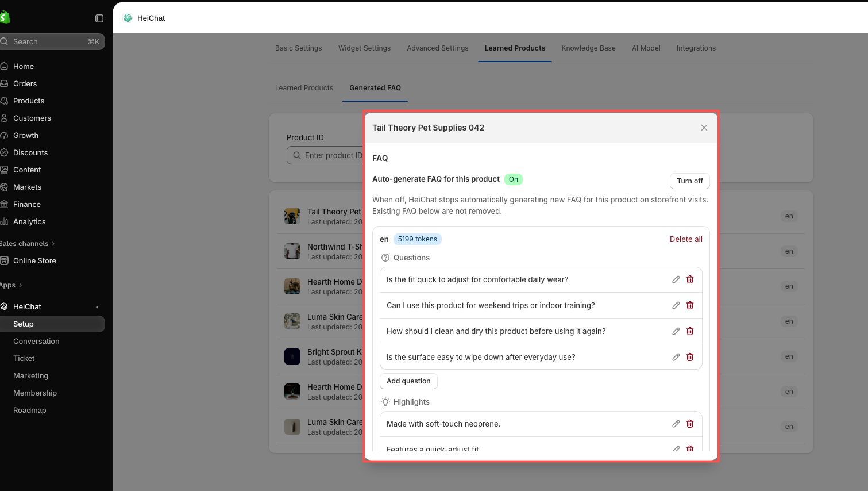This screenshot has width=868, height=491.
Task: Delete the weekend trips or indoor training question
Action: [690, 305]
